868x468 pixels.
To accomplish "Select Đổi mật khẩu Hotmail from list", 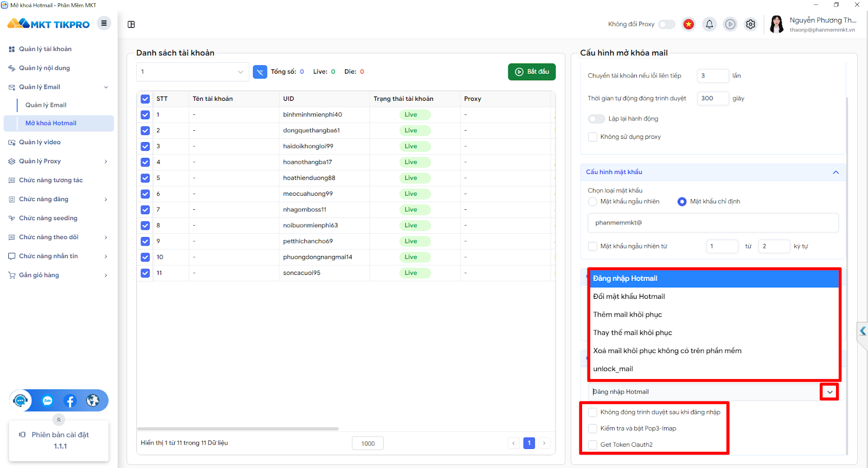I will point(714,297).
